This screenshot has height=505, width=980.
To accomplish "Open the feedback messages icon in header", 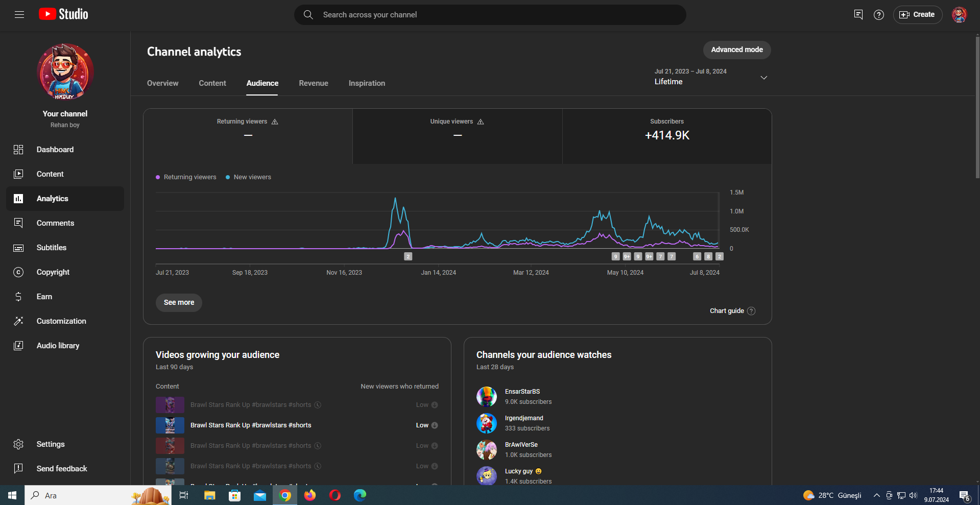I will click(858, 15).
